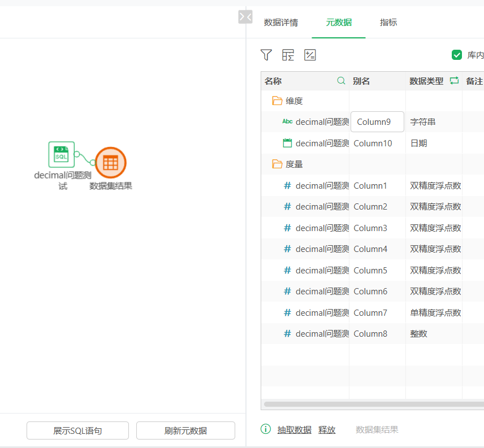Toggle the 库内 checkbox

(457, 55)
